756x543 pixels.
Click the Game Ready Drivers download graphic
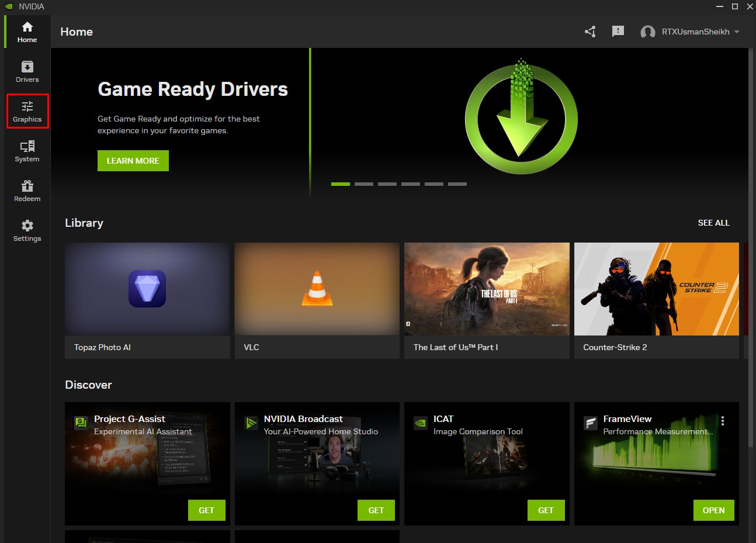(521, 117)
